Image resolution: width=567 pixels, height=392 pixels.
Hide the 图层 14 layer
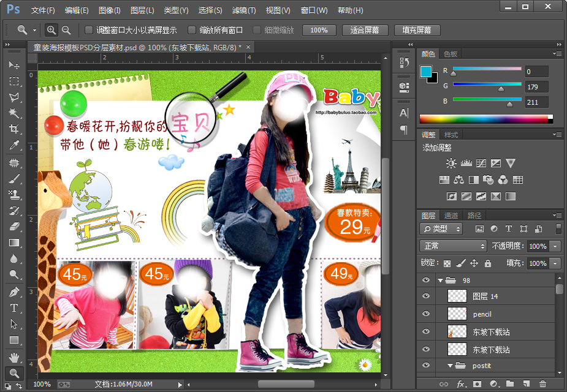click(x=426, y=296)
